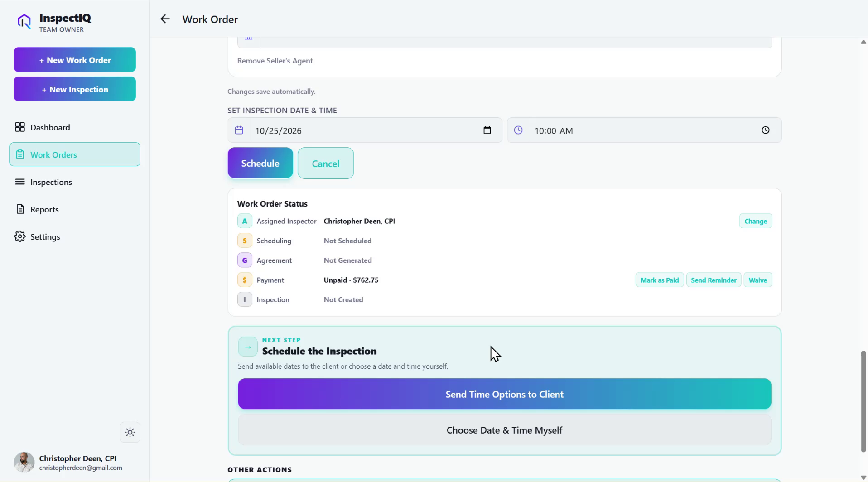Image resolution: width=868 pixels, height=482 pixels.
Task: Click the Settings gear icon
Action: [x=20, y=236]
